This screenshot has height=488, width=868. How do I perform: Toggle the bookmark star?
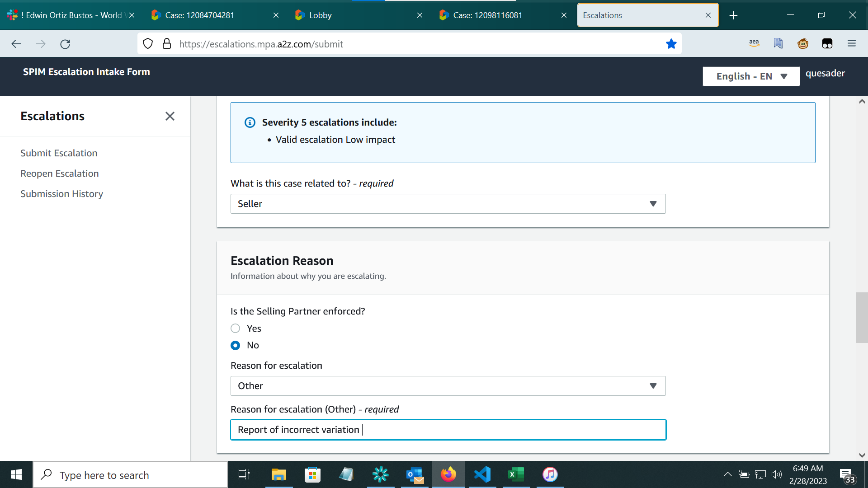click(x=671, y=44)
